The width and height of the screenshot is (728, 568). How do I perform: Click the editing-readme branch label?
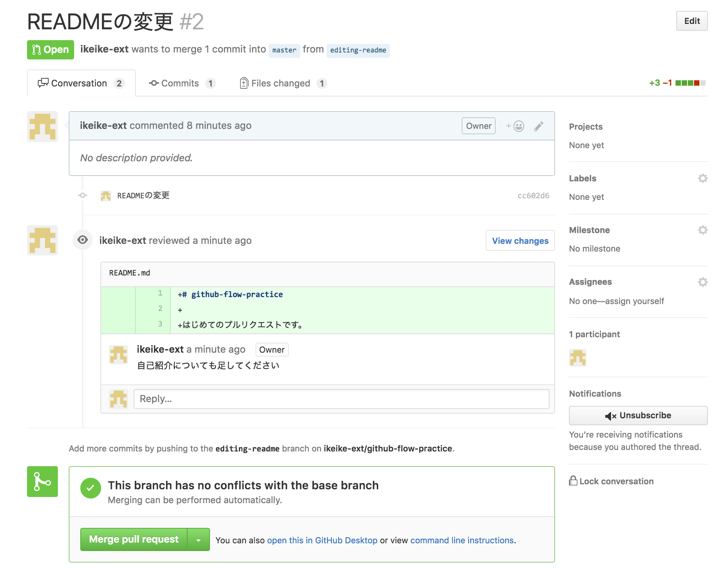[358, 50]
